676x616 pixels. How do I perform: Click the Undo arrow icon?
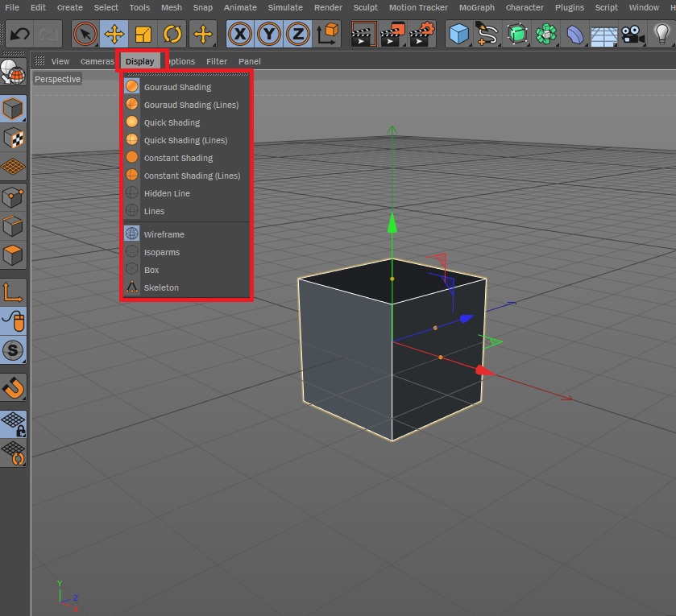[x=19, y=34]
